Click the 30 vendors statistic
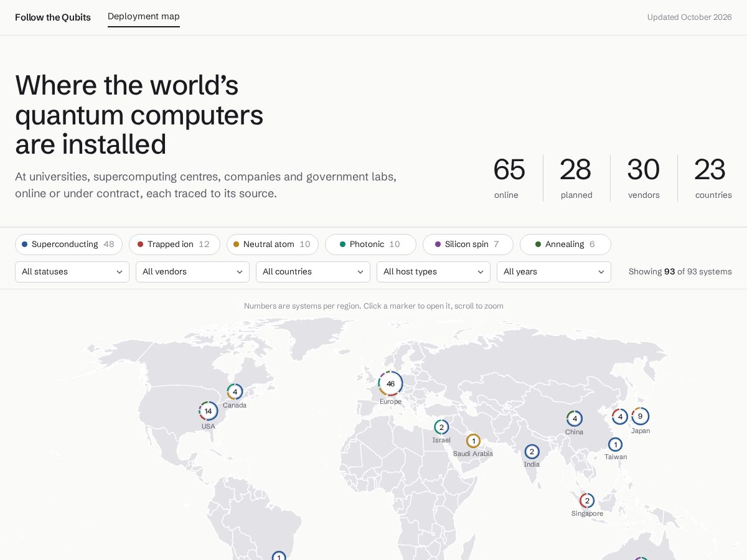Viewport: 747px width, 560px height. tap(644, 178)
